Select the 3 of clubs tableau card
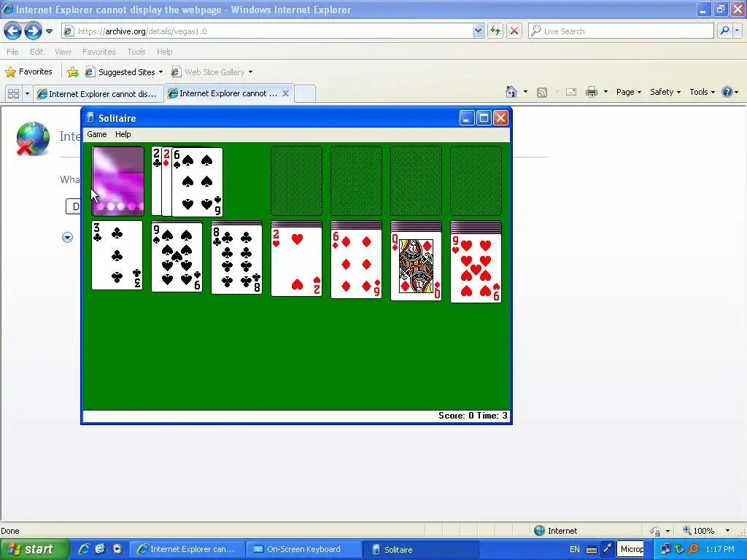This screenshot has height=560, width=747. [117, 255]
